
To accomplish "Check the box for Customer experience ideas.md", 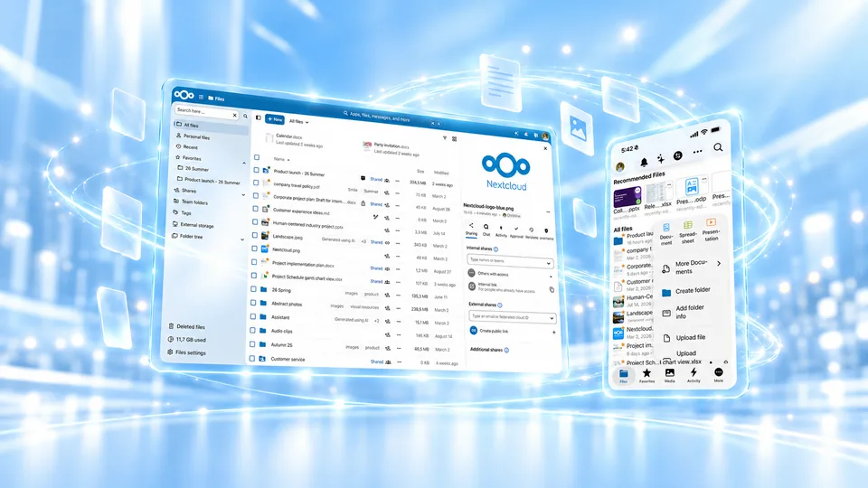I will 255,209.
